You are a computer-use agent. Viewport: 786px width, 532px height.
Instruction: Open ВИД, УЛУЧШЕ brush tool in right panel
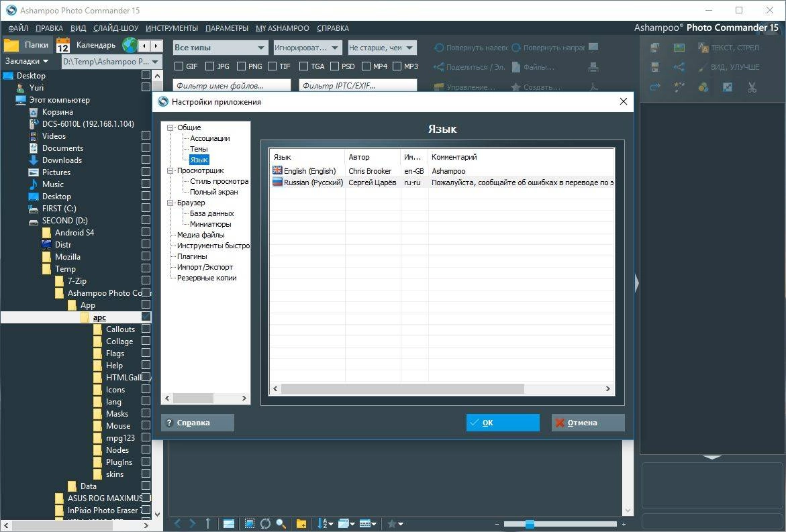point(728,67)
